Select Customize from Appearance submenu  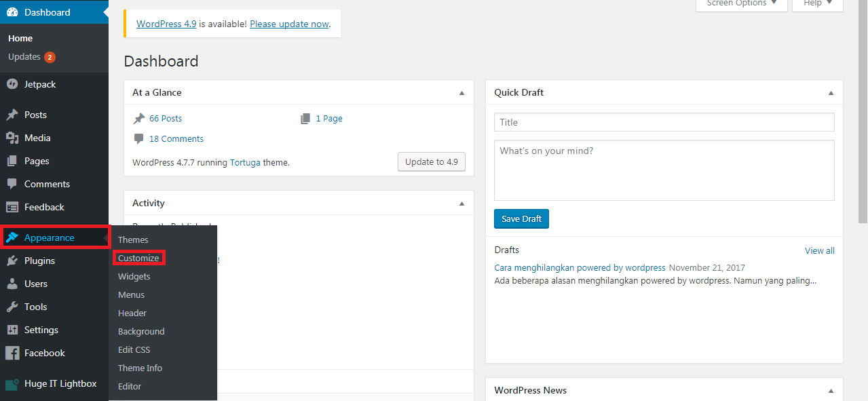(x=138, y=258)
